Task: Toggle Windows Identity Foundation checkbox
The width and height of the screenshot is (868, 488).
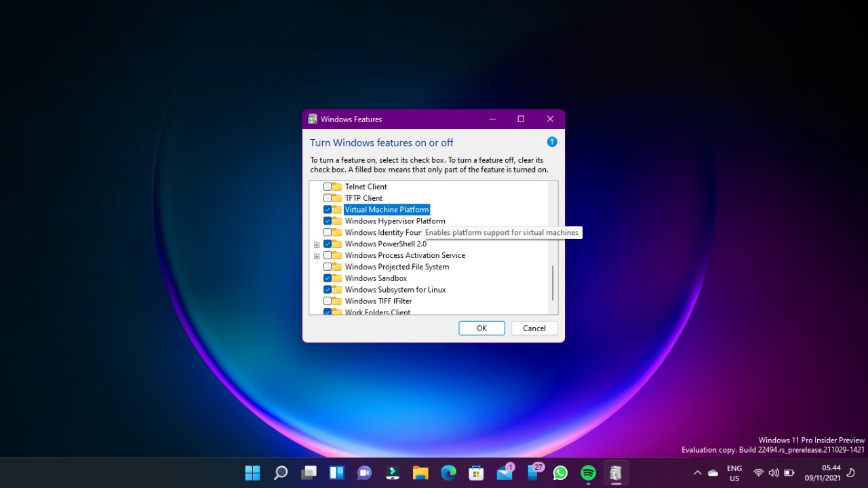Action: click(x=328, y=232)
